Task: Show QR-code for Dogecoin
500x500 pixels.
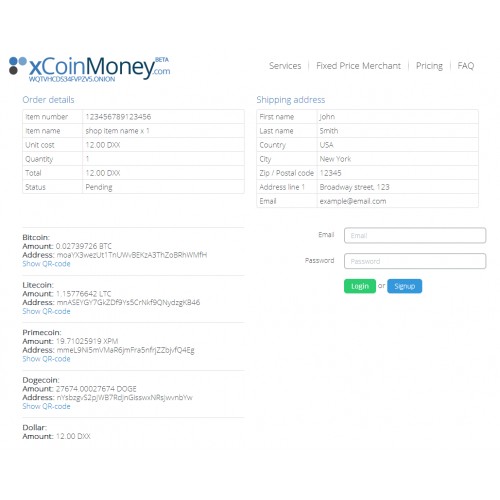Action: tap(46, 406)
